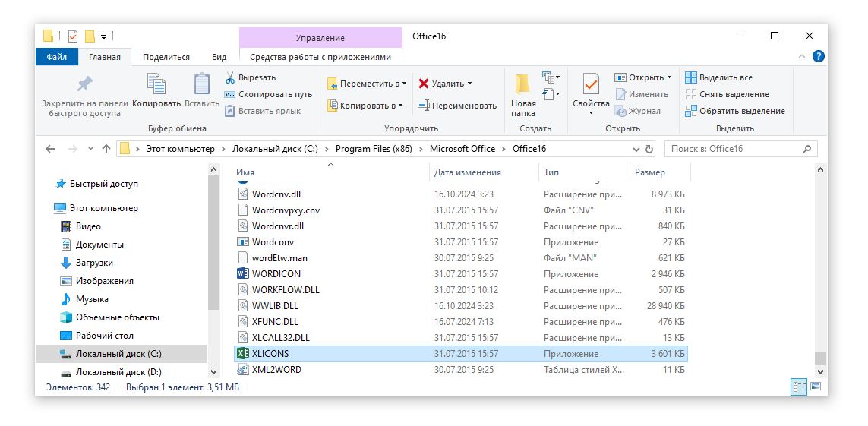Viewport: 868px width, 426px height.
Task: Switch to Поделиться tab
Action: click(166, 57)
